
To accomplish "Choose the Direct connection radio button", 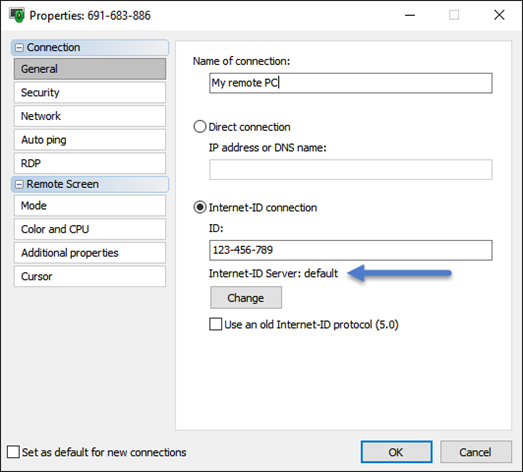I will coord(200,127).
